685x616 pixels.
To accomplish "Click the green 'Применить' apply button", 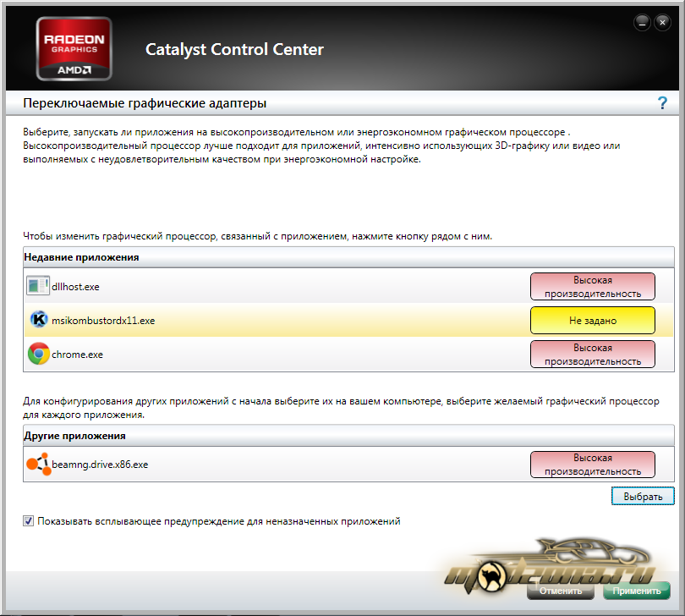I will [637, 591].
